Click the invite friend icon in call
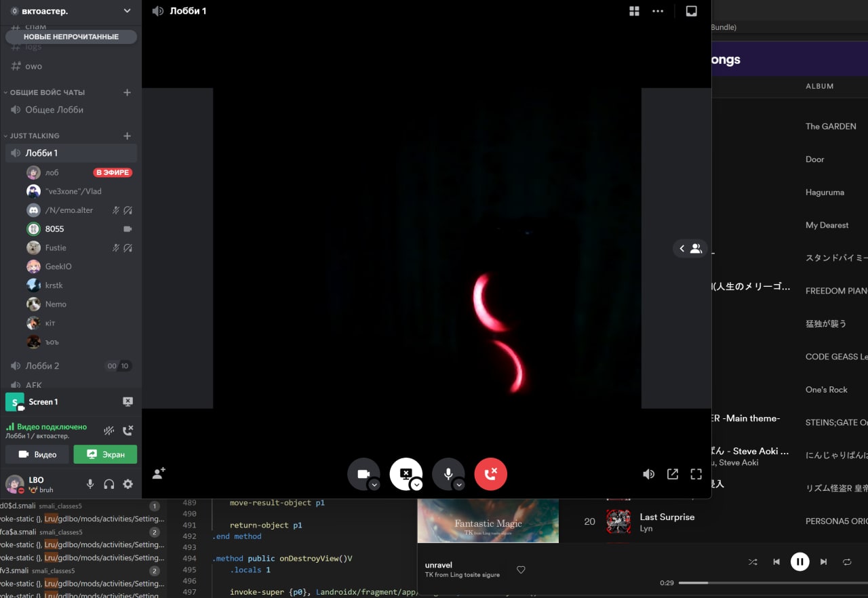 [x=159, y=474]
